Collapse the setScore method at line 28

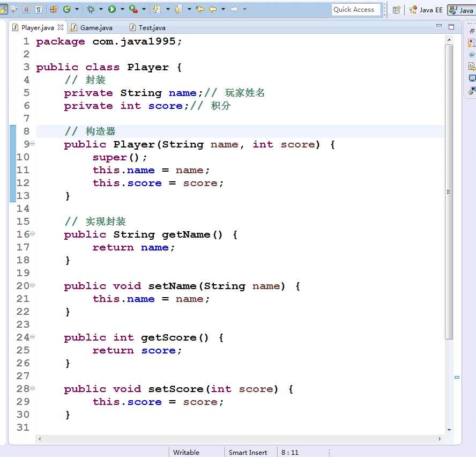point(32,388)
